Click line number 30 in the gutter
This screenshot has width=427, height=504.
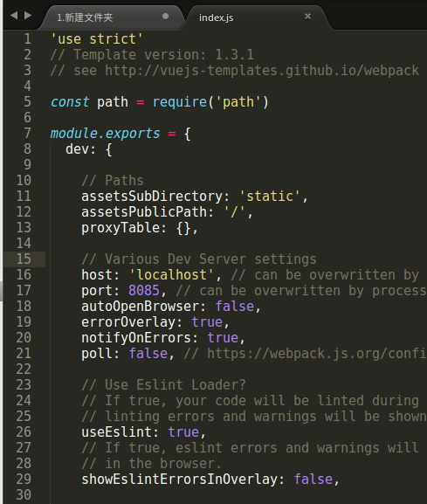[x=24, y=495]
